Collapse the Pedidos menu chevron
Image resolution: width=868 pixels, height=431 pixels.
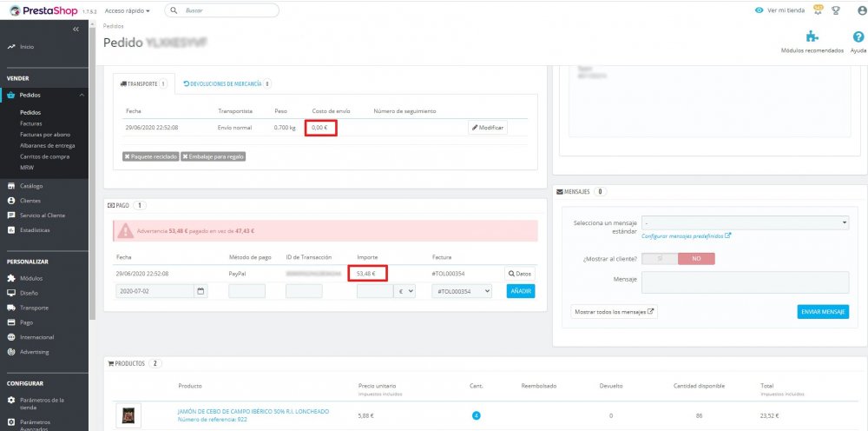82,96
